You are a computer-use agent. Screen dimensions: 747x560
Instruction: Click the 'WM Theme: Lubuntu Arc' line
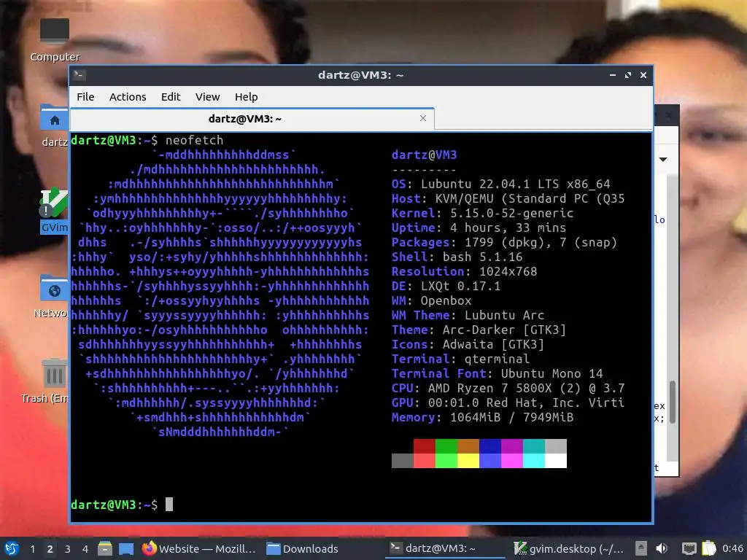468,315
